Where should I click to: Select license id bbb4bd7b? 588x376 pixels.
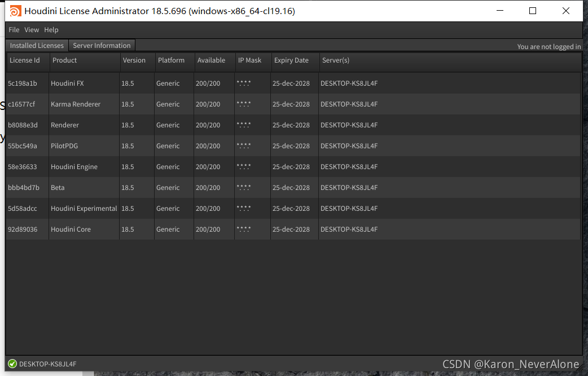24,188
